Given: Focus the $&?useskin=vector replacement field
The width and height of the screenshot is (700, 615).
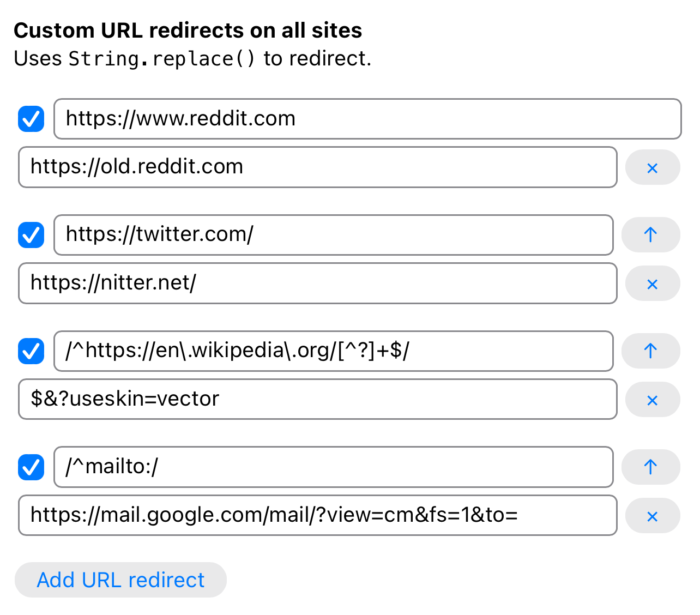Looking at the screenshot, I should pyautogui.click(x=317, y=399).
